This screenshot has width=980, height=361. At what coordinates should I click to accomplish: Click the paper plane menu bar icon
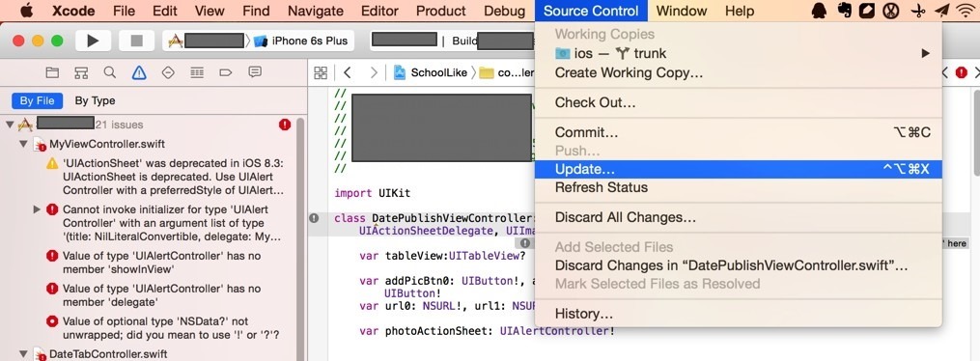click(941, 11)
